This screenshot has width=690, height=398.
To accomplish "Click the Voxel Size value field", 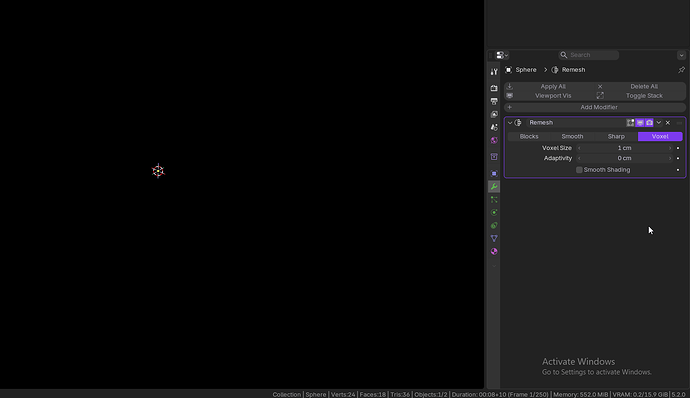I will pyautogui.click(x=624, y=148).
